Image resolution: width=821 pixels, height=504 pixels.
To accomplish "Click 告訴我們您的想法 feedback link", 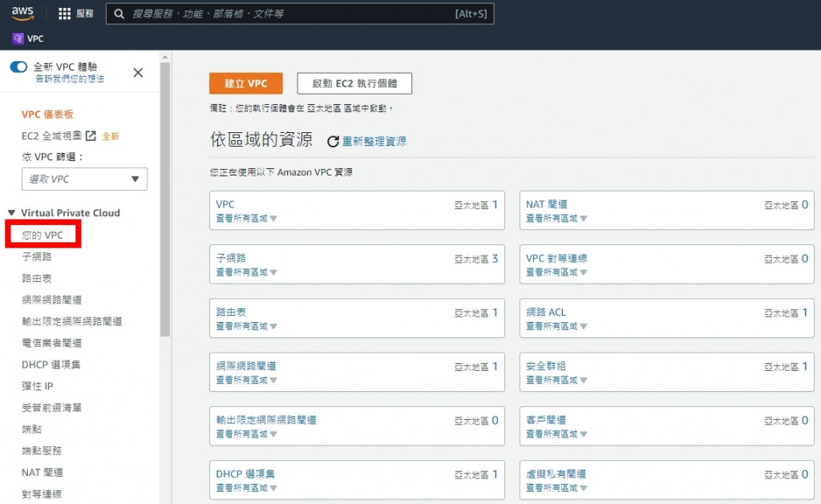I will click(x=70, y=79).
